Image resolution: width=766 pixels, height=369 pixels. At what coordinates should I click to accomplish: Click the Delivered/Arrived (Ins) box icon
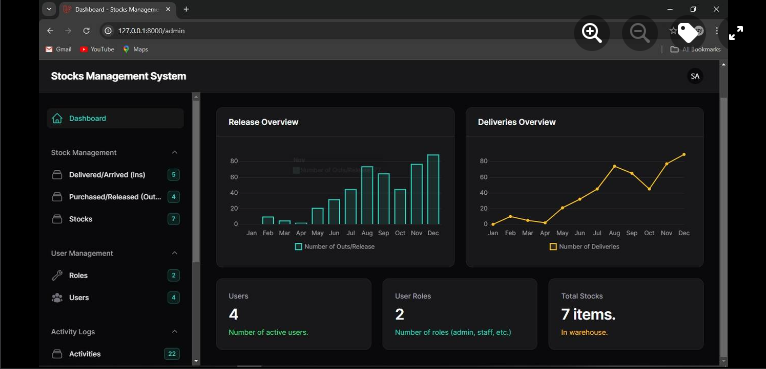click(57, 174)
